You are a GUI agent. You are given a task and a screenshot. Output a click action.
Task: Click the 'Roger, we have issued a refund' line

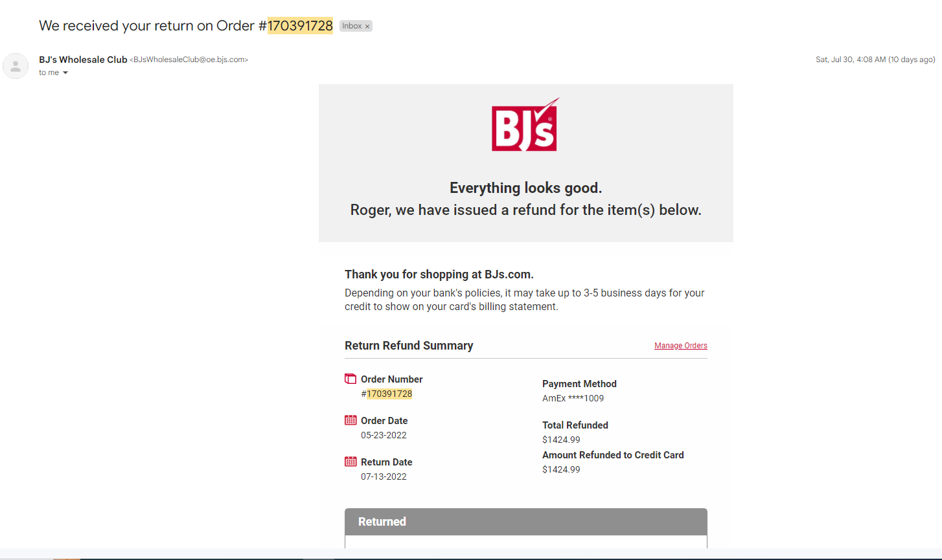(526, 210)
